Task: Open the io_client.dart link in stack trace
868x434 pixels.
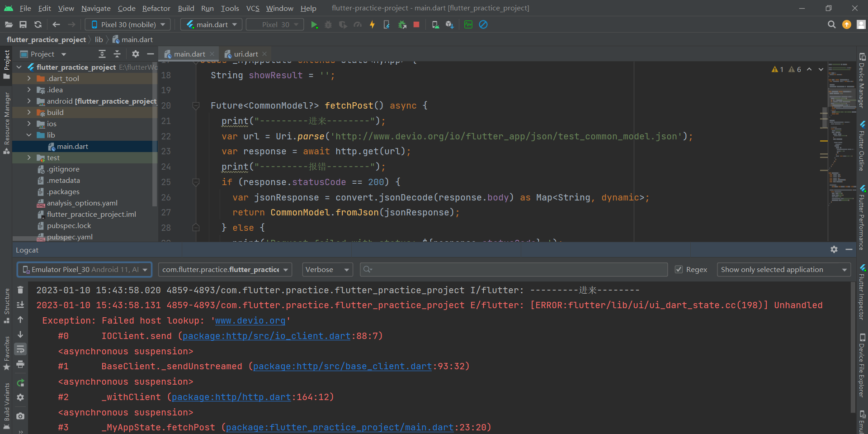Action: click(266, 336)
